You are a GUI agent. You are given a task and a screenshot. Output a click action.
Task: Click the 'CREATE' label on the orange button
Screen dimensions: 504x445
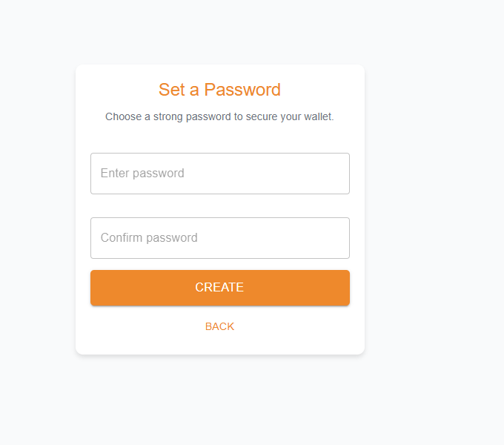[219, 288]
